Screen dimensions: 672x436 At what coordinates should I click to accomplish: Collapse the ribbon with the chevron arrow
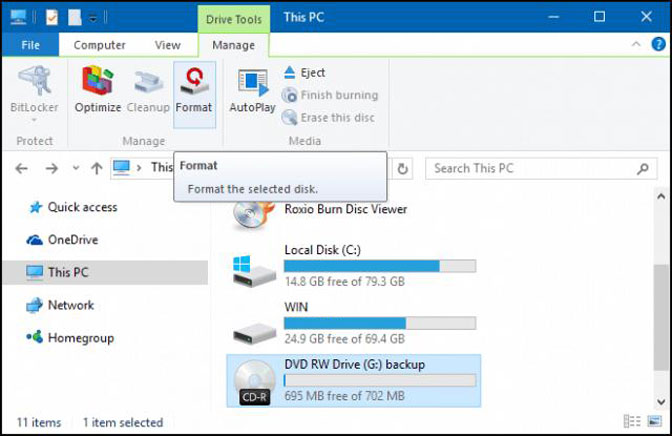point(636,44)
